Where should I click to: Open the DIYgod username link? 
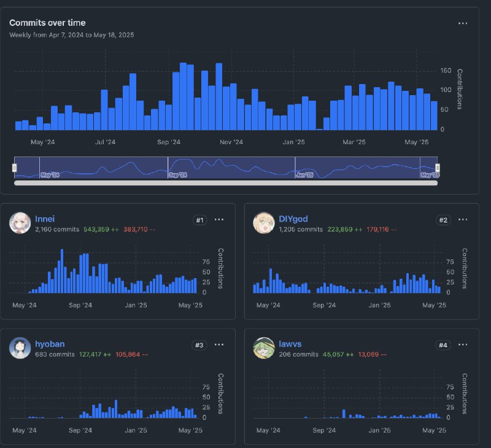[x=292, y=218]
